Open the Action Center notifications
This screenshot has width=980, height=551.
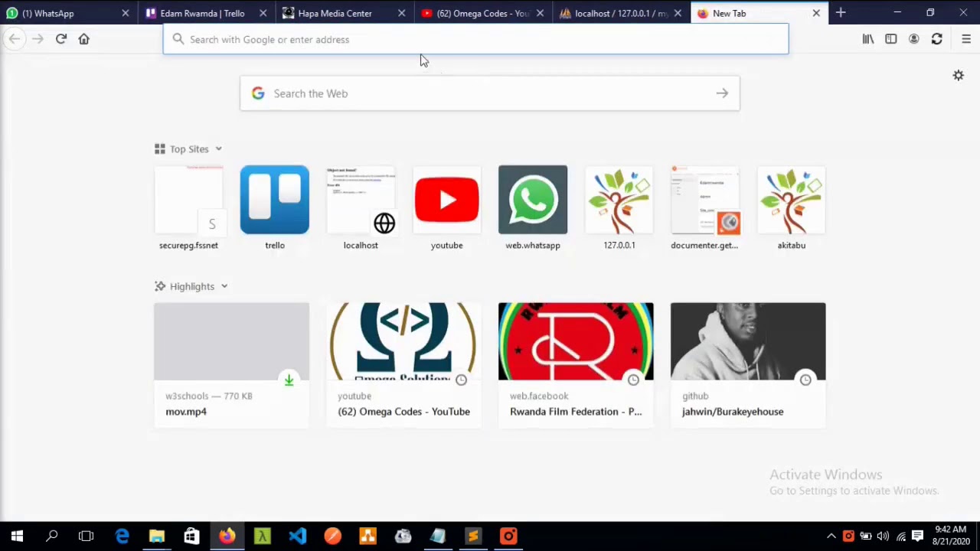click(x=917, y=536)
